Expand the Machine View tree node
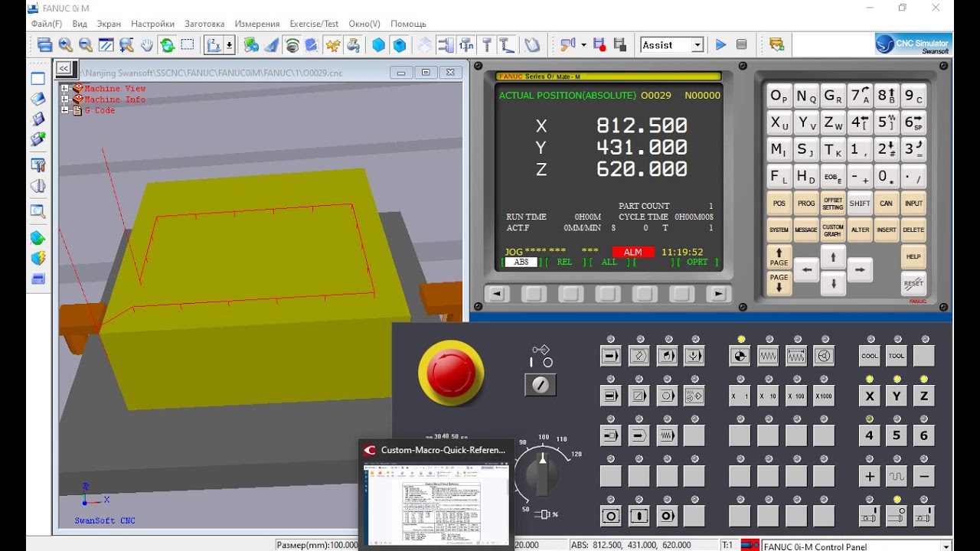Screen dimensions: 980x551 coord(65,89)
